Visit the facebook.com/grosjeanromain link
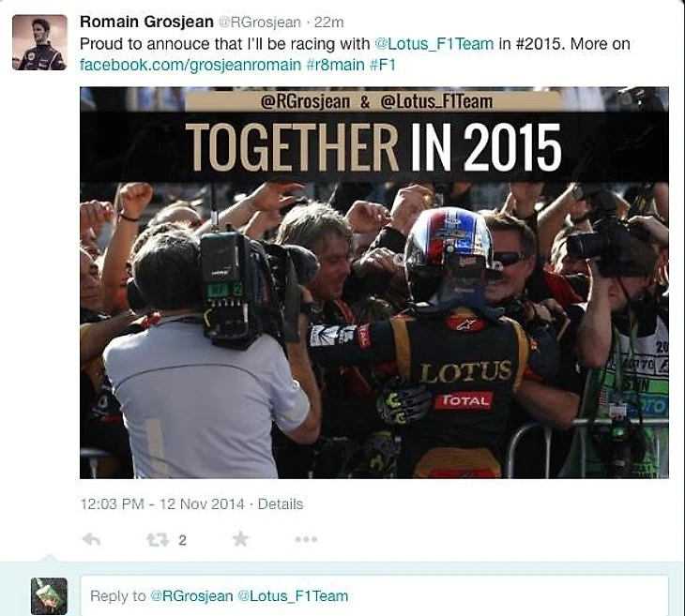This screenshot has width=685, height=616. click(190, 65)
